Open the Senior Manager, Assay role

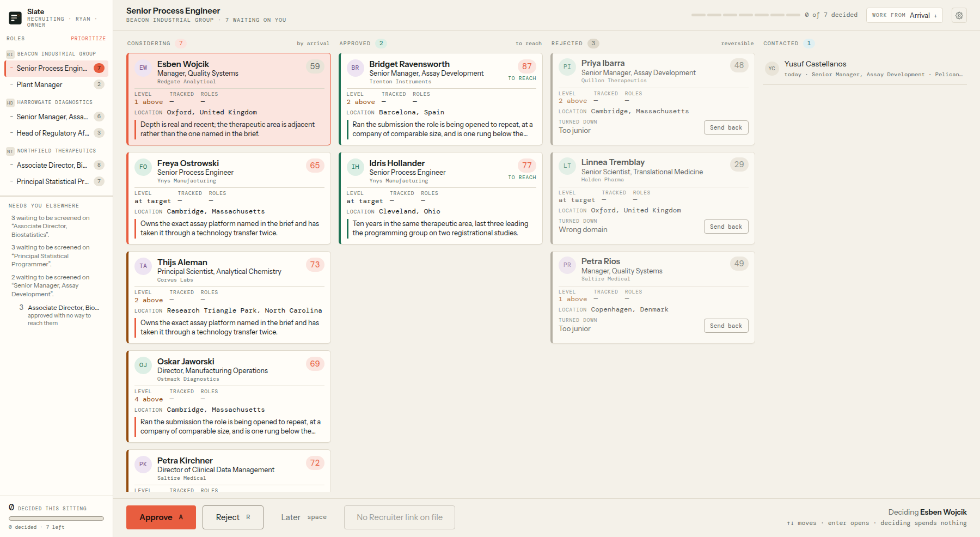click(x=57, y=117)
